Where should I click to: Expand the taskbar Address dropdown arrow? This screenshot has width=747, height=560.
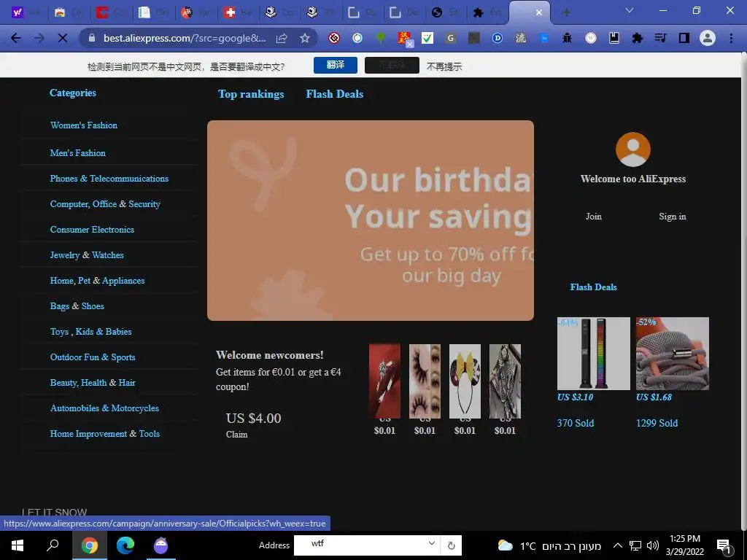click(x=431, y=543)
